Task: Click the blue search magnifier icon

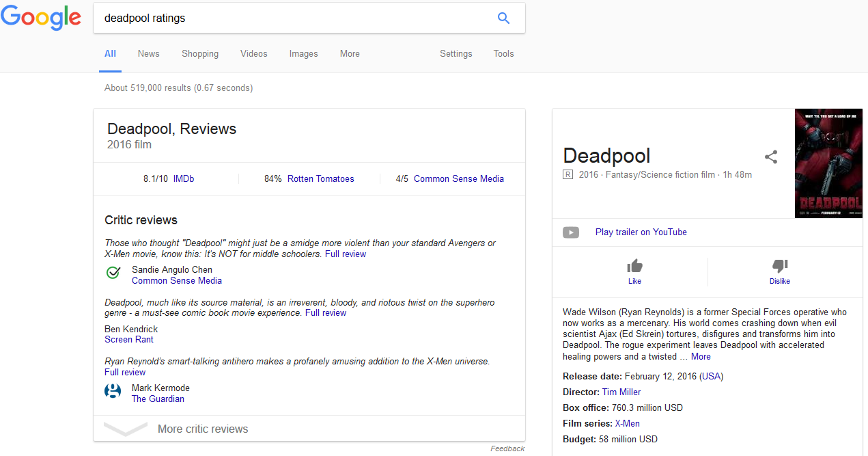Action: click(x=503, y=18)
